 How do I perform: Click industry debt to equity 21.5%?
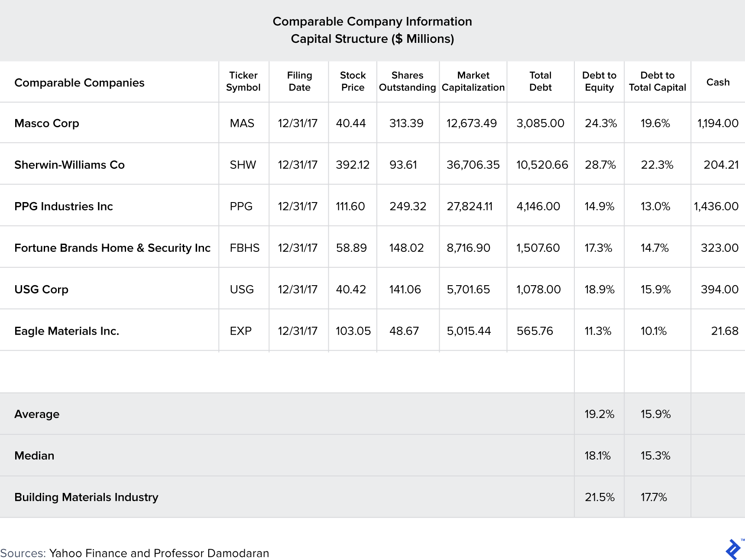[x=599, y=497]
